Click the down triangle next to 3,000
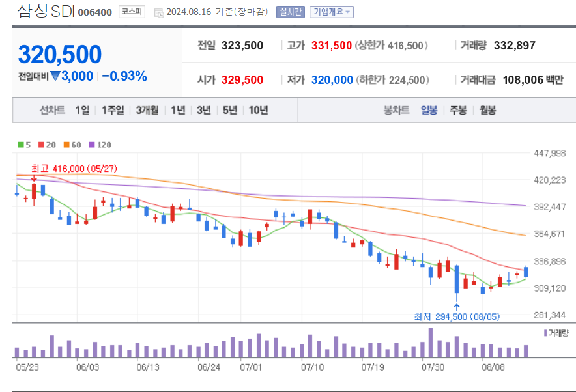 [55, 76]
